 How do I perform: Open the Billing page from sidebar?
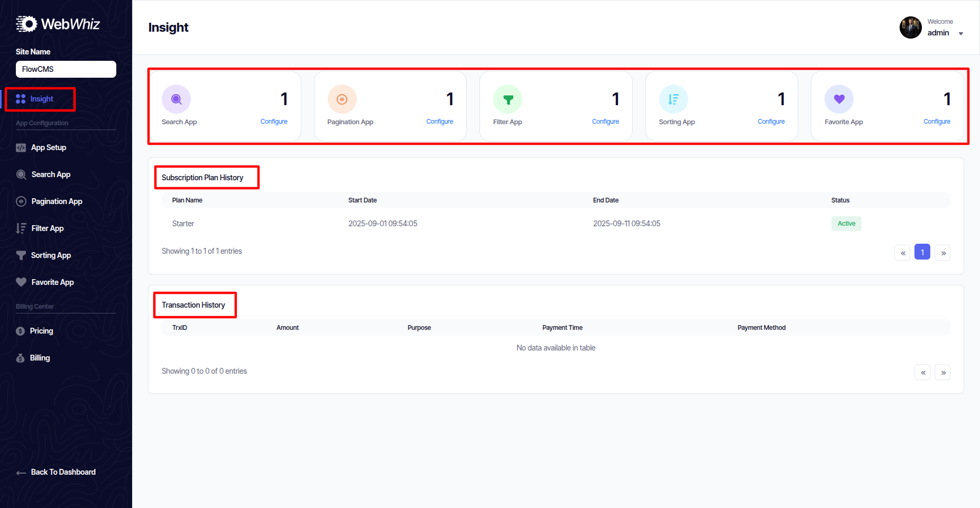click(x=40, y=358)
